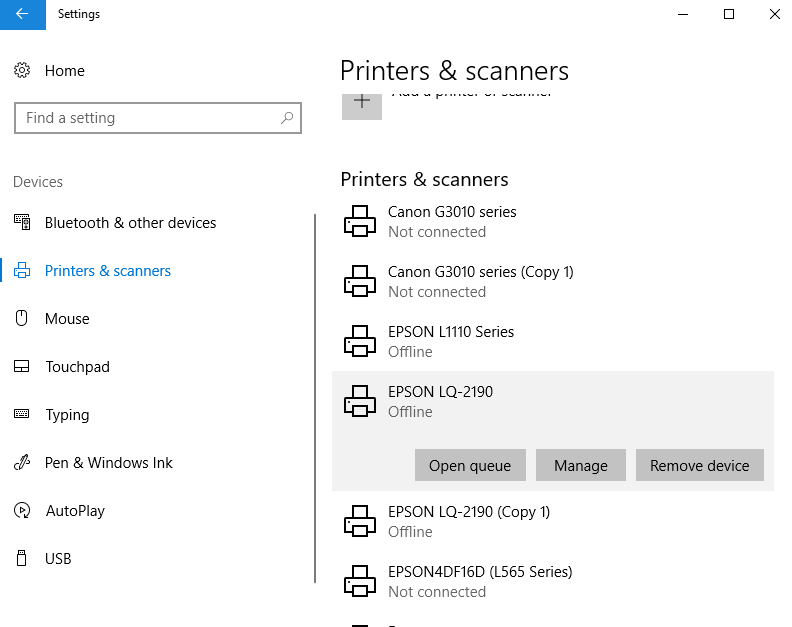The image size is (792, 627).
Task: Select Printers & scanners in sidebar
Action: (x=108, y=271)
